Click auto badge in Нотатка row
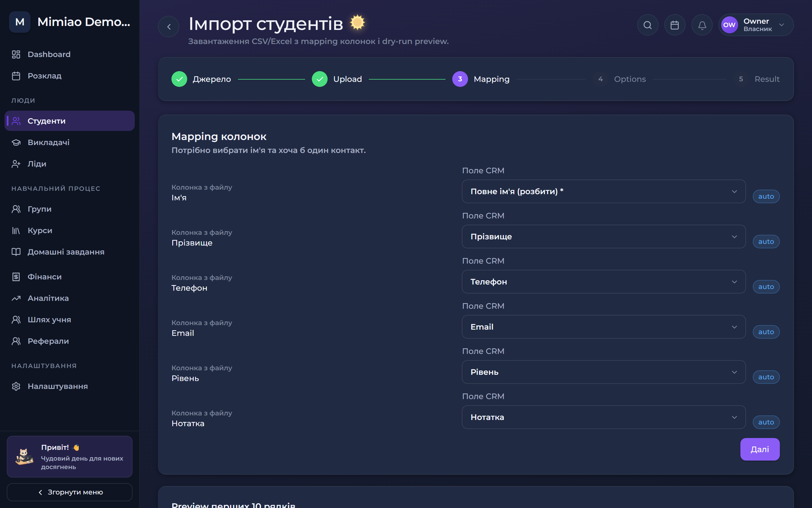The image size is (812, 508). (x=766, y=422)
